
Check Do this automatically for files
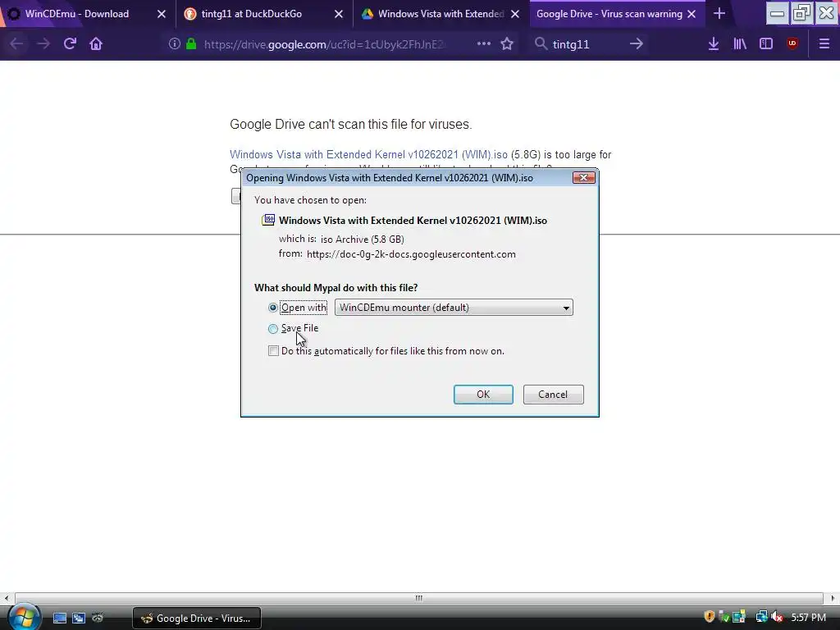coord(273,351)
